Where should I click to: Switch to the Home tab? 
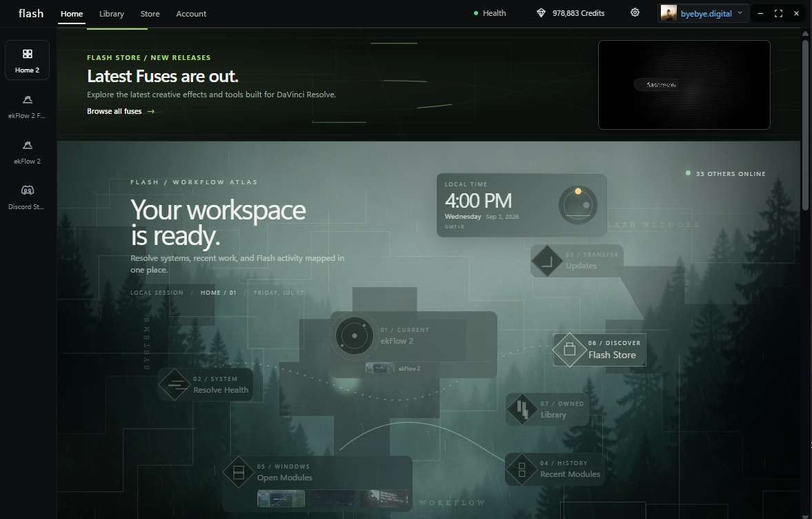pos(72,14)
